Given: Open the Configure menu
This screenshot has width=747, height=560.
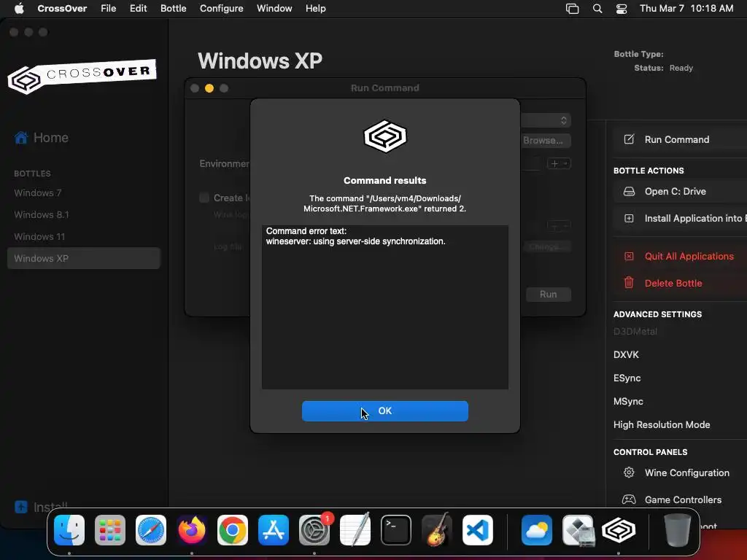Looking at the screenshot, I should (222, 8).
